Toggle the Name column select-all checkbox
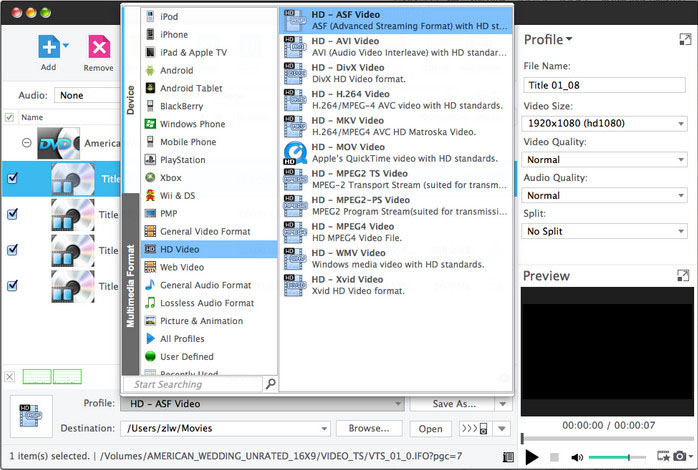The width and height of the screenshot is (698, 470). (9, 118)
